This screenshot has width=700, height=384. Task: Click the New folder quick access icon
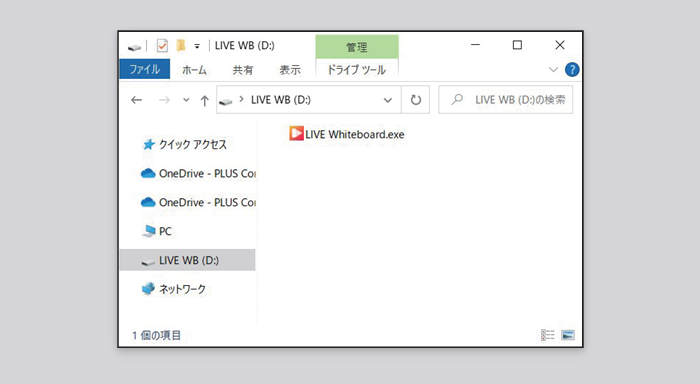tap(180, 46)
